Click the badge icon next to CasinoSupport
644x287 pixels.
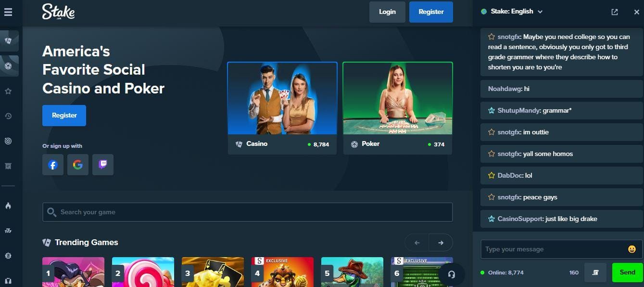click(x=492, y=219)
